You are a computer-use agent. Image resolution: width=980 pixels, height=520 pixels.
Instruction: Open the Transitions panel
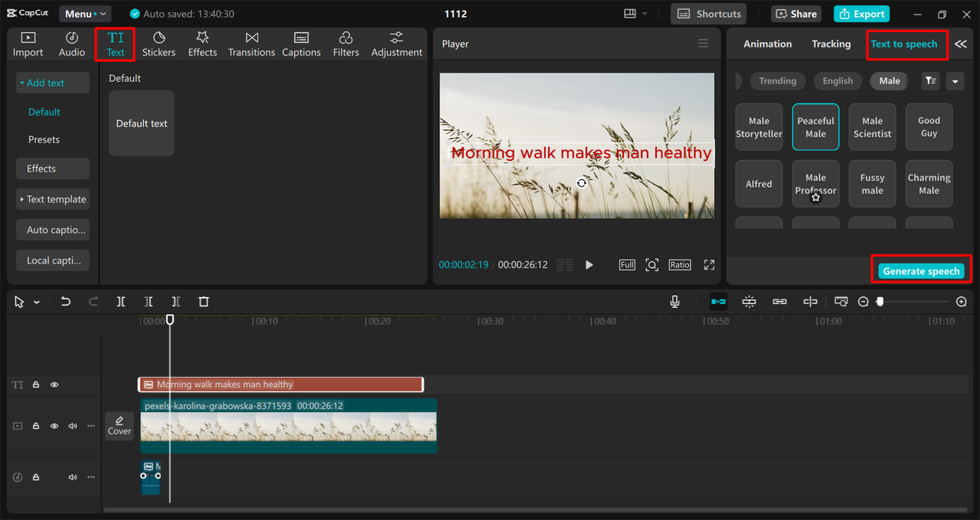(251, 44)
